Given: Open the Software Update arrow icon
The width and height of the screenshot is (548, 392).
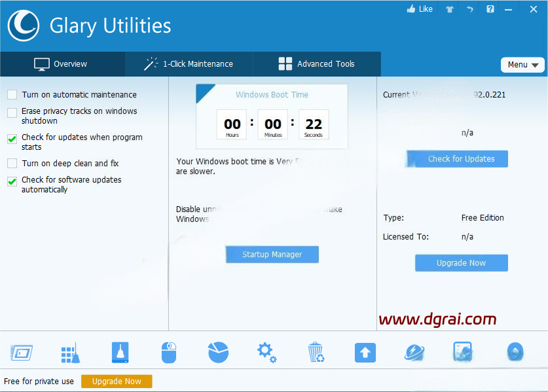Looking at the screenshot, I should pos(365,353).
